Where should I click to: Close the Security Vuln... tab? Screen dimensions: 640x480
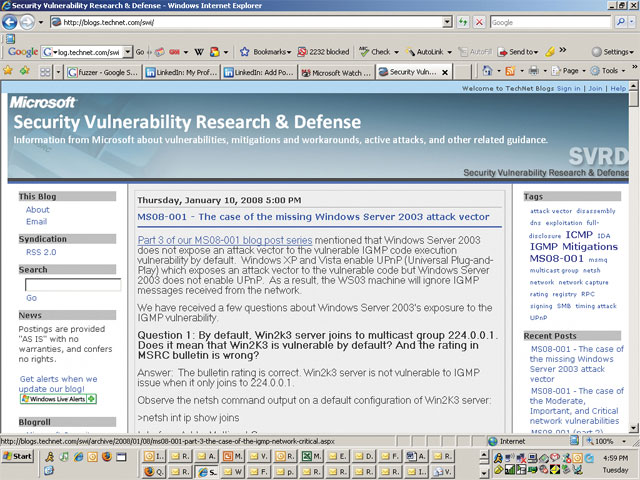coord(445,72)
